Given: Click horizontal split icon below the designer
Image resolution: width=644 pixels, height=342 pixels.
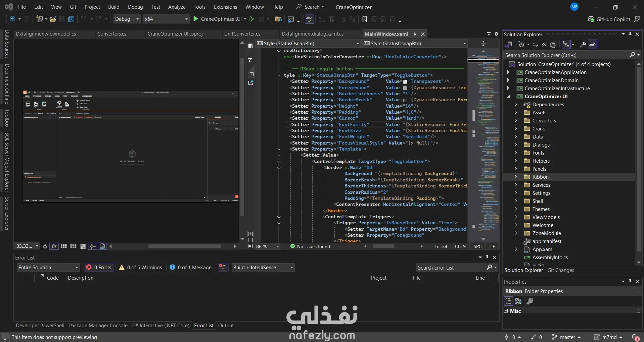Looking at the screenshot, I should 250,240.
